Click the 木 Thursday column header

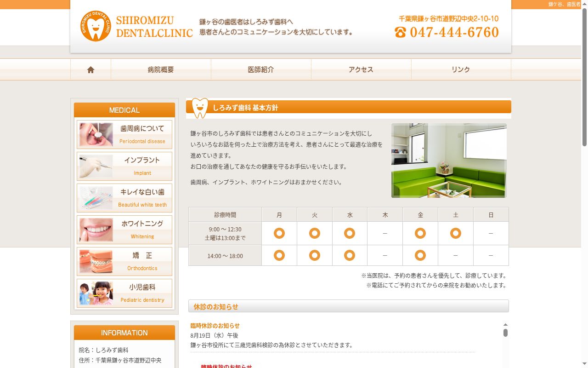coord(385,215)
